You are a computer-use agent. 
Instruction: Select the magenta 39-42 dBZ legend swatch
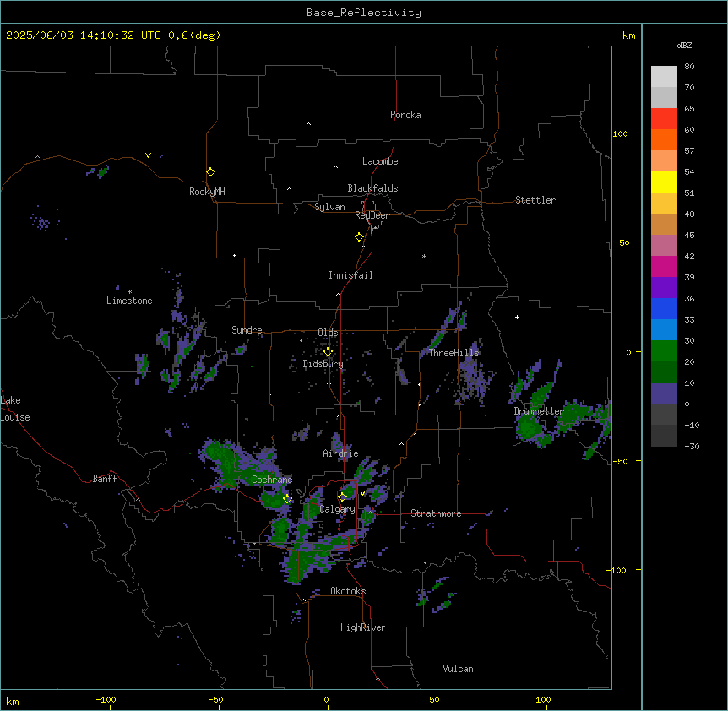pyautogui.click(x=664, y=266)
